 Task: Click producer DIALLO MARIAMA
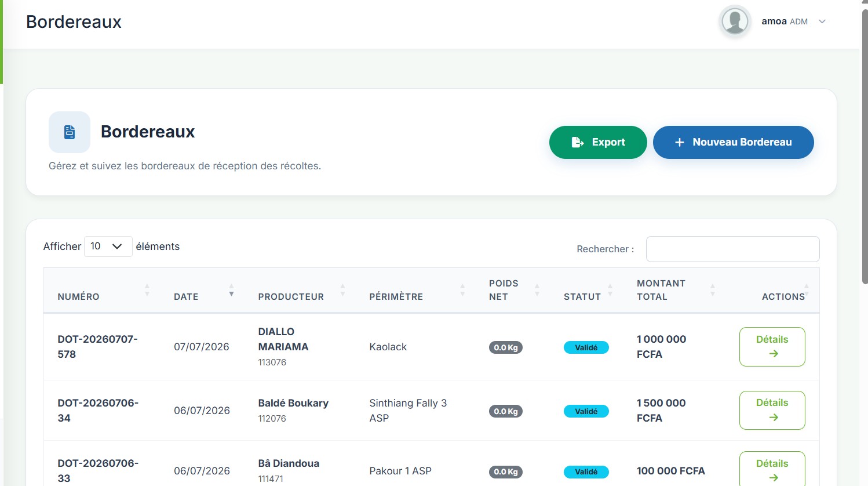[283, 339]
